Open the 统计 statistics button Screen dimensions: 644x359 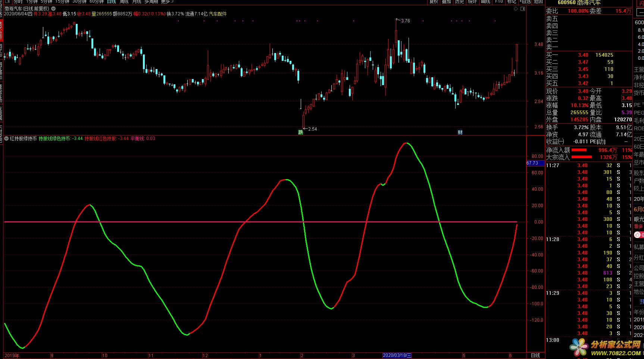click(x=472, y=1)
